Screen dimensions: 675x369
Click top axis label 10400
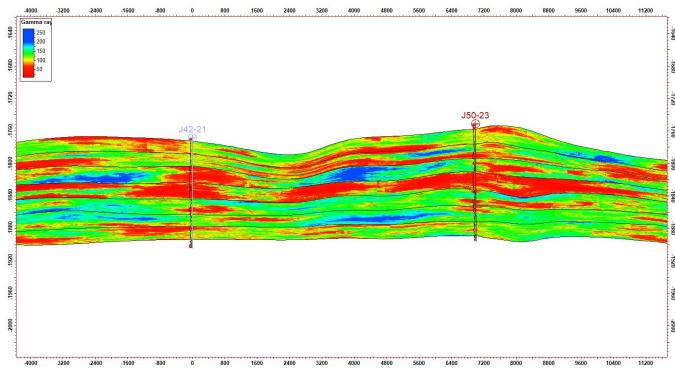click(x=613, y=10)
